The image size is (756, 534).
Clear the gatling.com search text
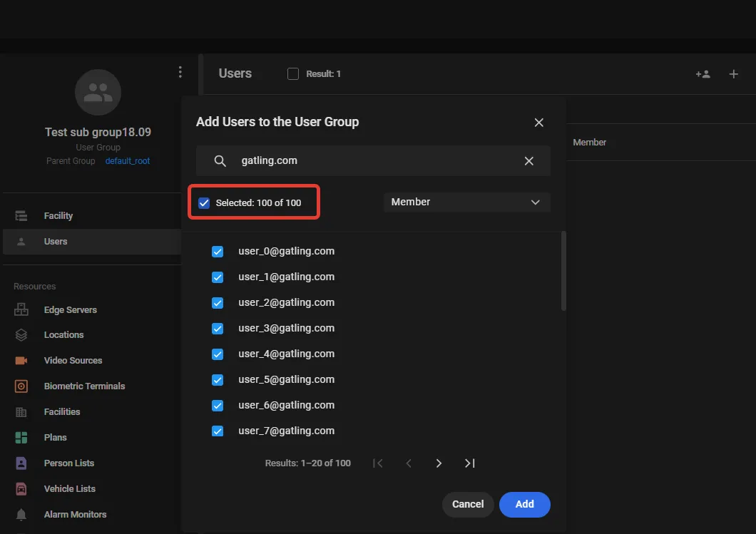pos(529,161)
